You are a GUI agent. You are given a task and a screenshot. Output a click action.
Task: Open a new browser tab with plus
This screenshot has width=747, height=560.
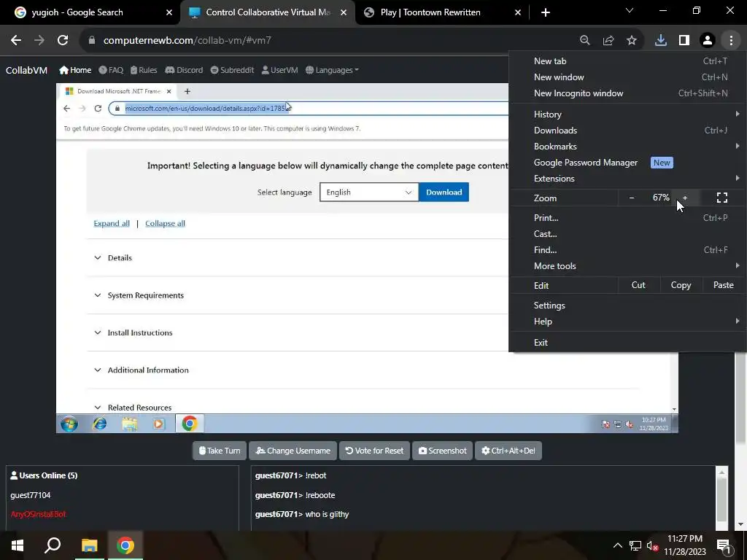click(x=546, y=12)
